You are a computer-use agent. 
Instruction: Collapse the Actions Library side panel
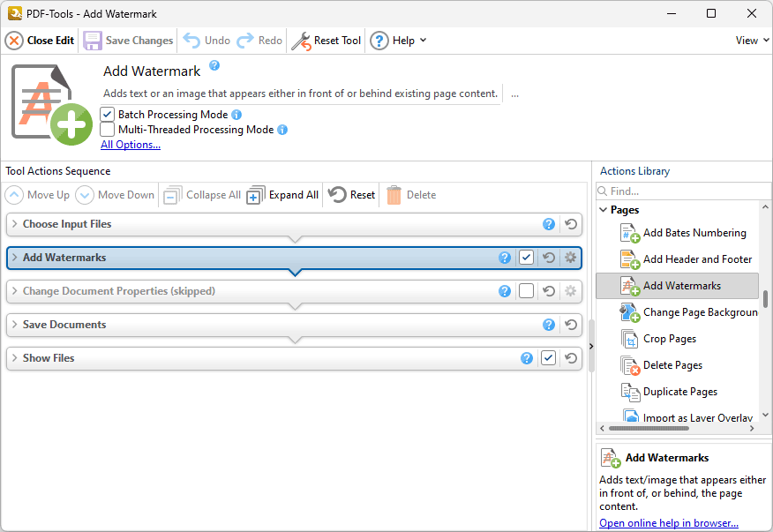click(x=591, y=347)
